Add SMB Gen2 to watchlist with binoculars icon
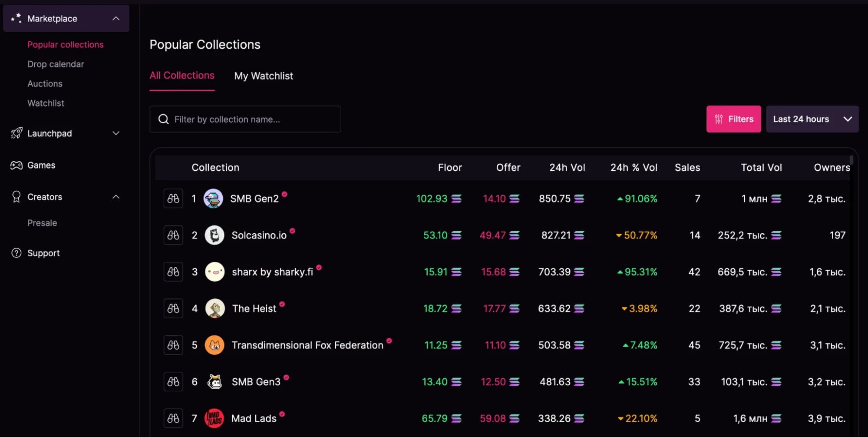 [x=173, y=199]
